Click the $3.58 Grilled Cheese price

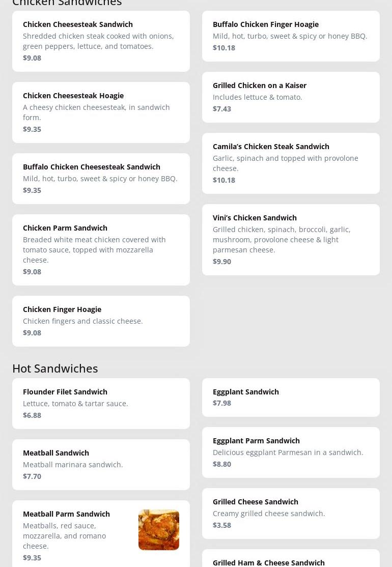click(222, 525)
